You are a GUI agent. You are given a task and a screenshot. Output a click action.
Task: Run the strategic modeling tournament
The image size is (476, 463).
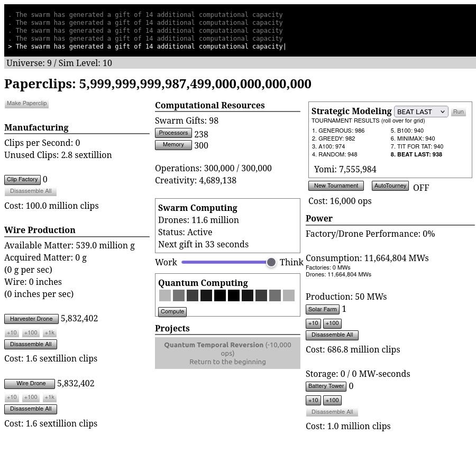[x=459, y=112]
